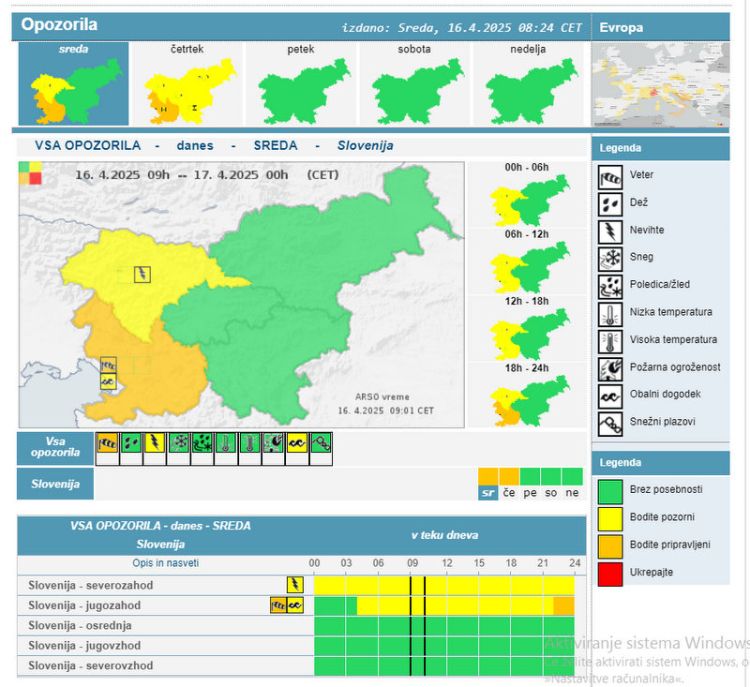The height and width of the screenshot is (687, 750).
Task: Click the Dež legend icon
Action: (610, 205)
